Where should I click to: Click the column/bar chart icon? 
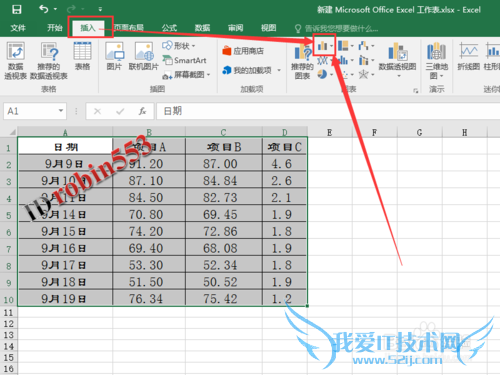click(322, 46)
